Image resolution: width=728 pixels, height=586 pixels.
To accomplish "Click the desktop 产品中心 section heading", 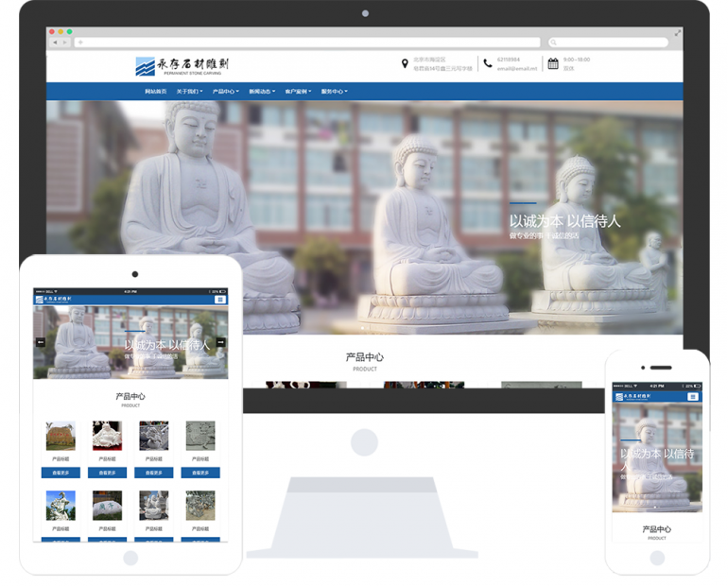I will (364, 356).
